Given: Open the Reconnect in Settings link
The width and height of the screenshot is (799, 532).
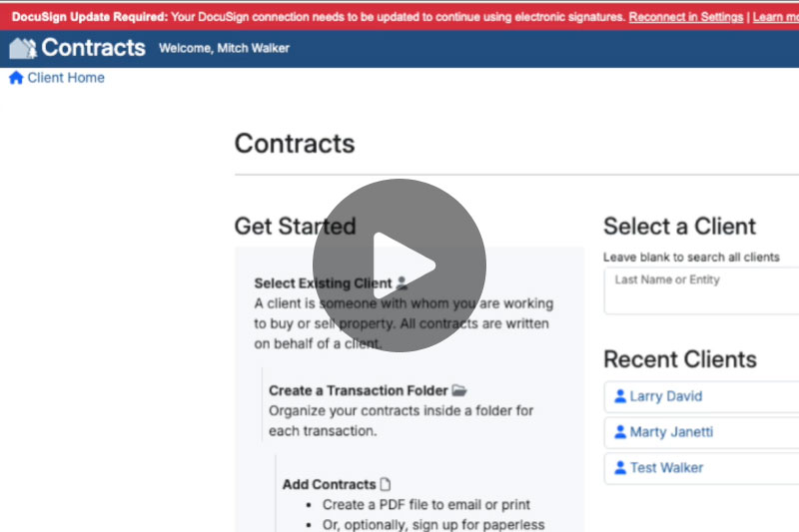Looking at the screenshot, I should tap(686, 17).
